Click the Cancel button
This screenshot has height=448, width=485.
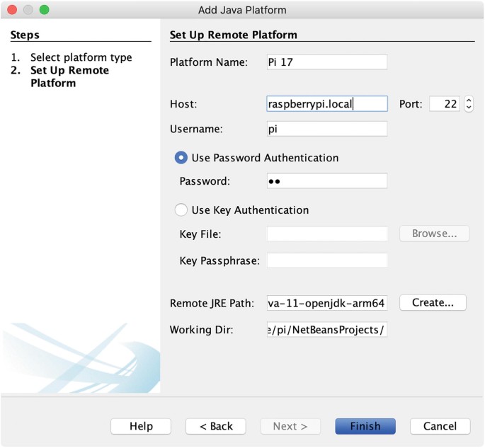(x=440, y=426)
